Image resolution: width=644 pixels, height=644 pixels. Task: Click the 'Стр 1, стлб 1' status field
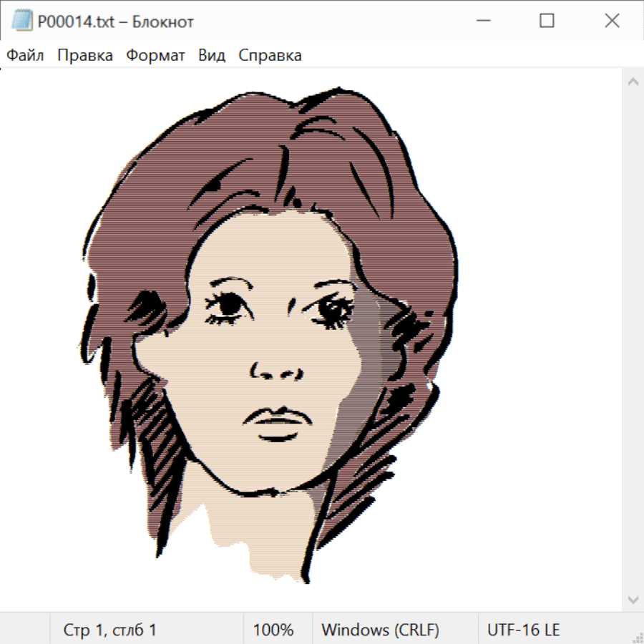point(110,630)
